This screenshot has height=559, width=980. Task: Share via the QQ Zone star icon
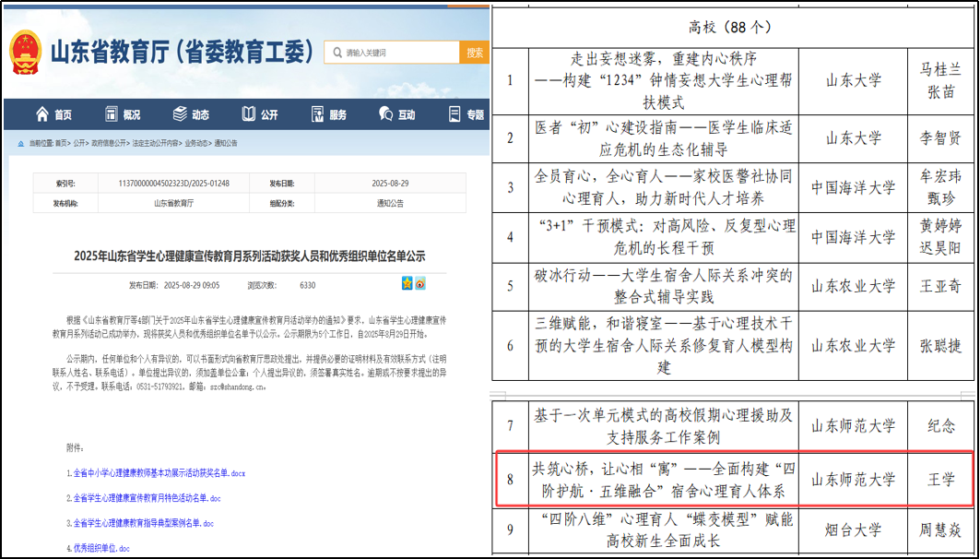click(407, 283)
